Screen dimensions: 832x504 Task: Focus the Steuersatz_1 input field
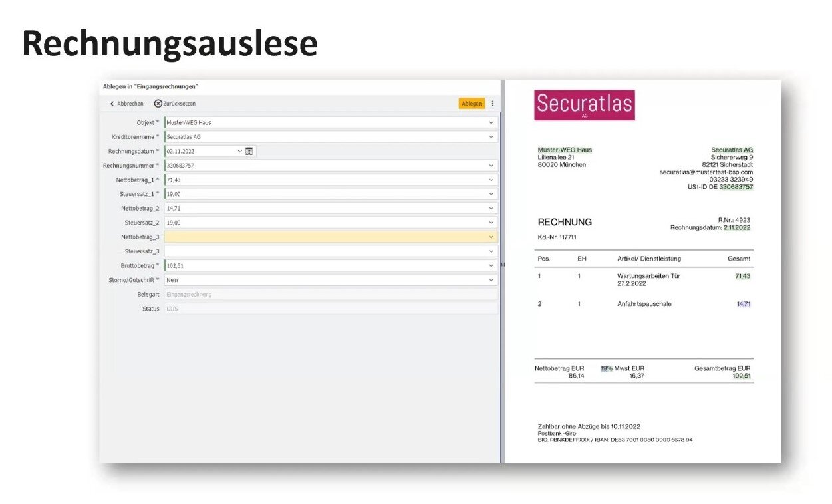[331, 194]
